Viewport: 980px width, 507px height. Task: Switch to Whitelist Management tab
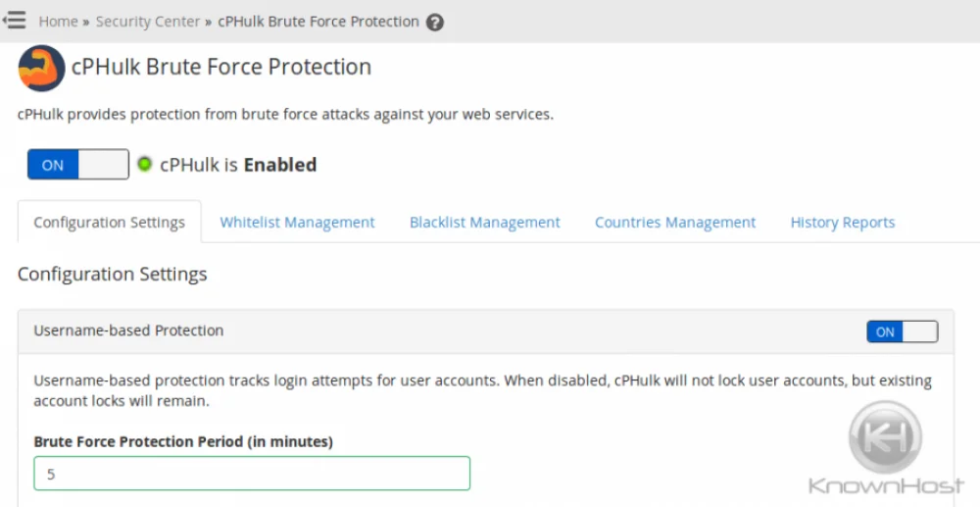pos(297,222)
